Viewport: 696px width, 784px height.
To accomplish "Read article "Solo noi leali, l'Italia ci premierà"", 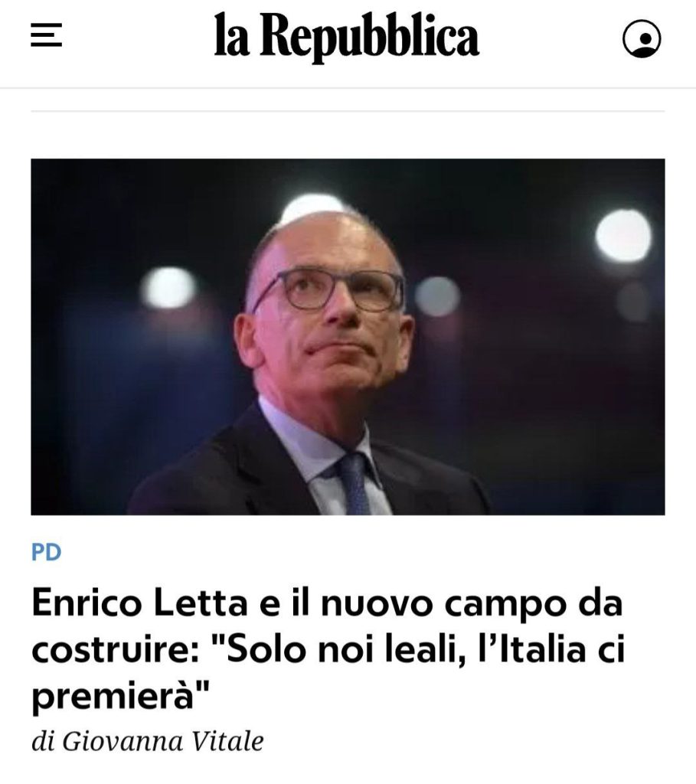I will 328,649.
